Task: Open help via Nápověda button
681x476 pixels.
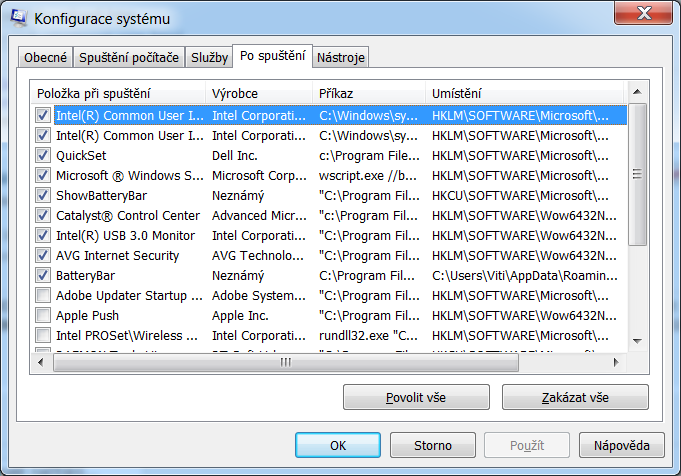Action: pyautogui.click(x=621, y=445)
